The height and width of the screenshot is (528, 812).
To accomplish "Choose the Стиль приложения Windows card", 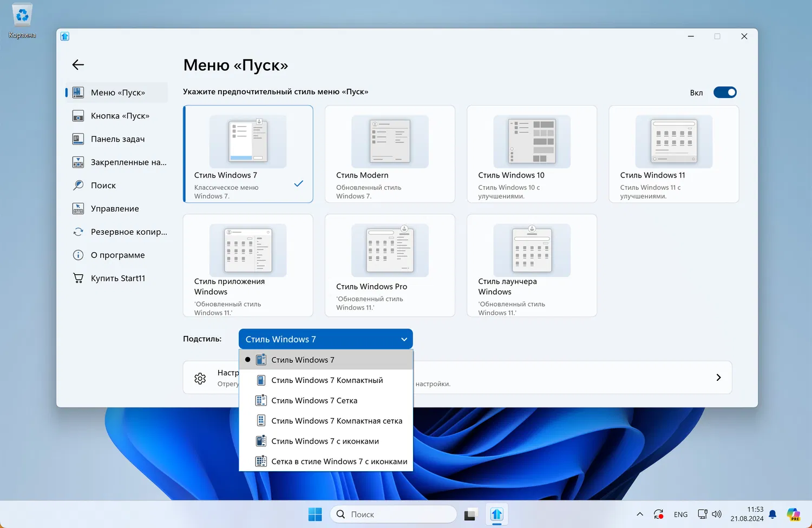I will pyautogui.click(x=248, y=266).
